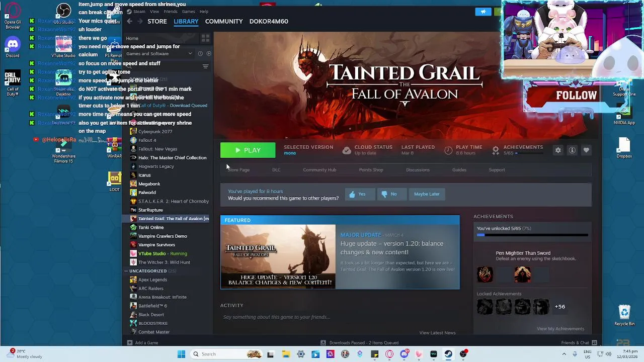Open Dropbox desktop shortcut
644x362 pixels.
[624, 148]
